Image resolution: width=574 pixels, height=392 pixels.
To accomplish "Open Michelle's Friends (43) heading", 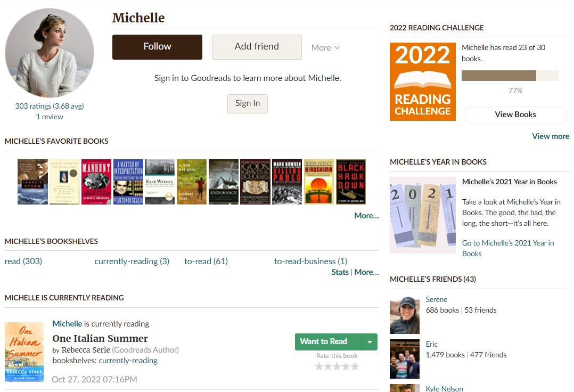I will point(433,279).
